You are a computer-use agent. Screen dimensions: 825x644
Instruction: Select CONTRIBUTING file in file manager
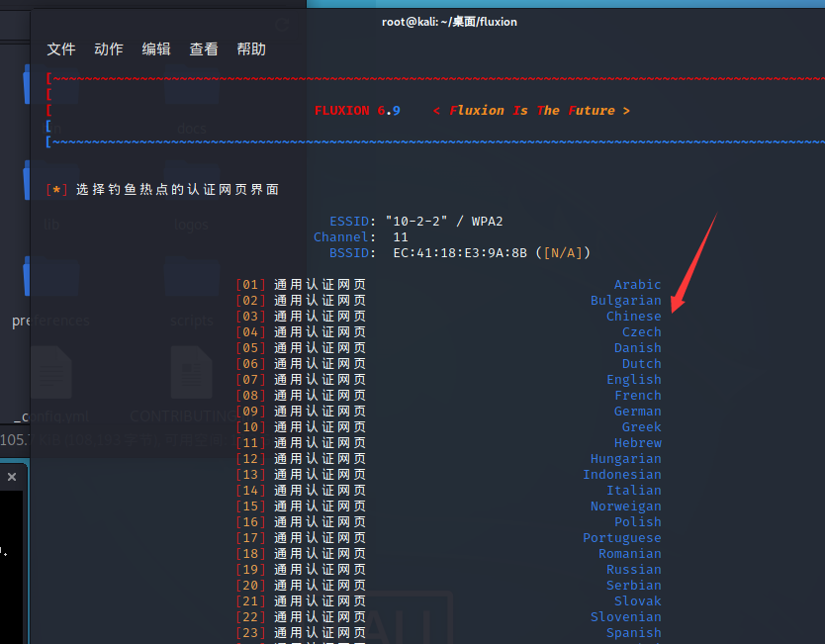tap(192, 385)
